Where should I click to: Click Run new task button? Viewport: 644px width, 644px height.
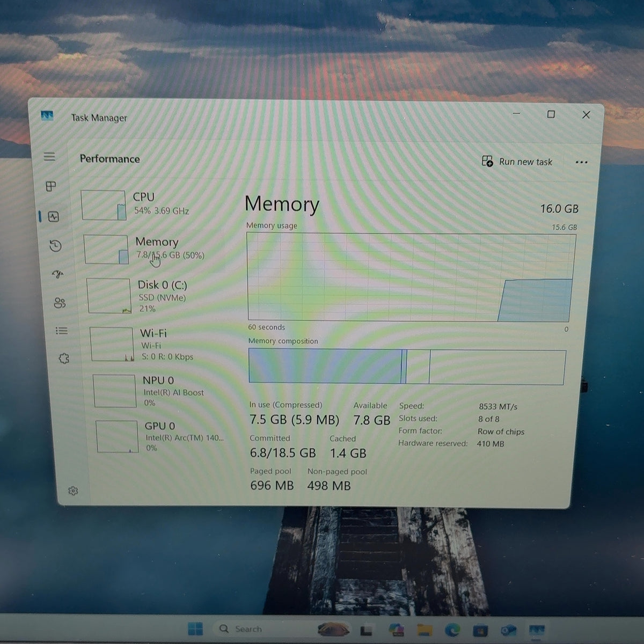click(517, 161)
